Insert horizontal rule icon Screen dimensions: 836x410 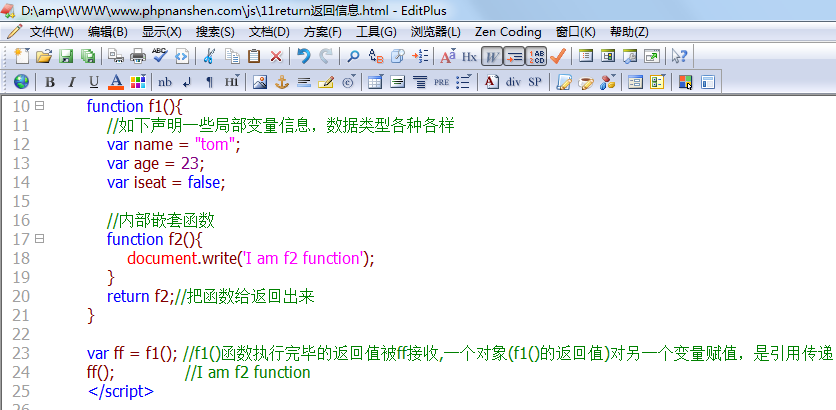coord(304,82)
